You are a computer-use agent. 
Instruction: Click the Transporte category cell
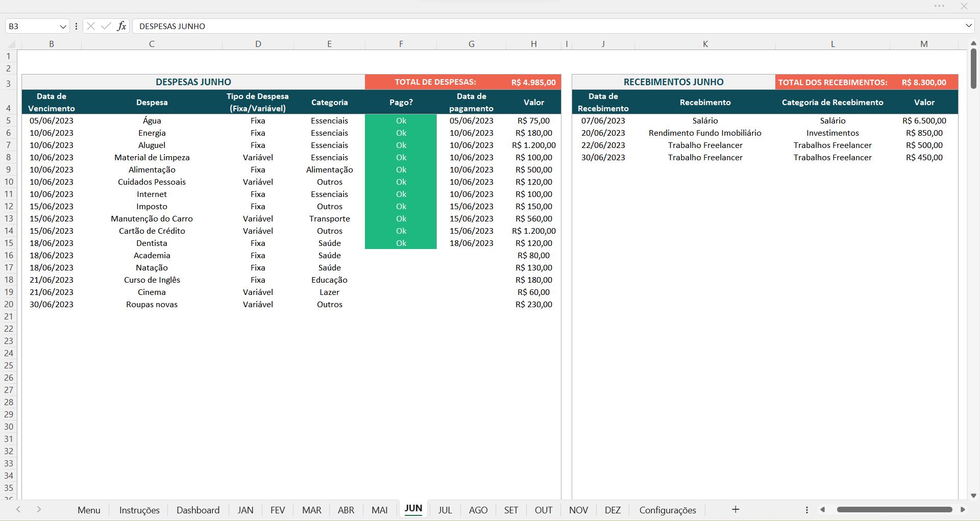(330, 218)
